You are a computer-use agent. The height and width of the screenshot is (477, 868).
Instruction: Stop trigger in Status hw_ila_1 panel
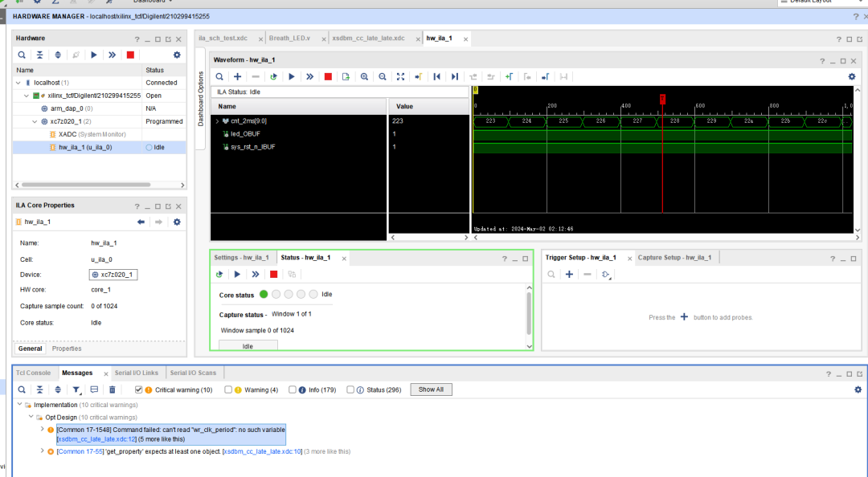point(273,275)
